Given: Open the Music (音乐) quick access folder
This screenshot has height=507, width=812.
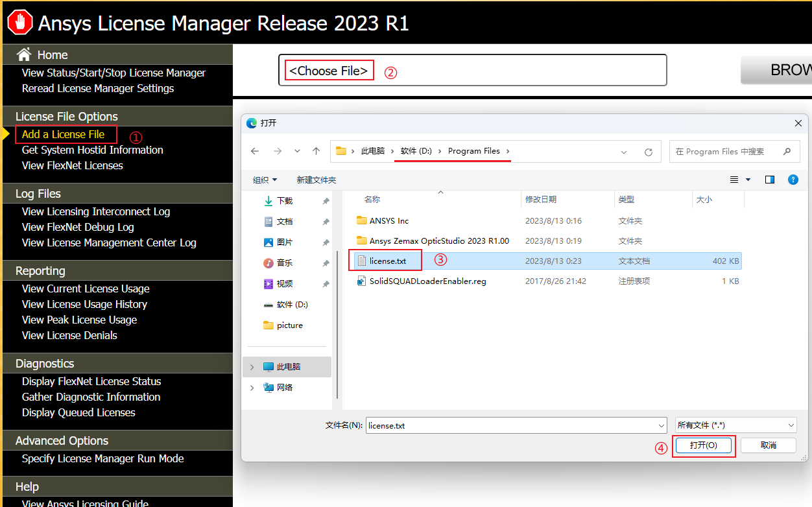Looking at the screenshot, I should (x=285, y=263).
